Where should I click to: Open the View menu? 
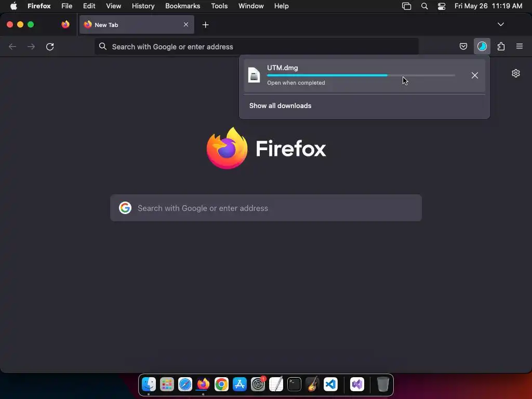pyautogui.click(x=114, y=6)
